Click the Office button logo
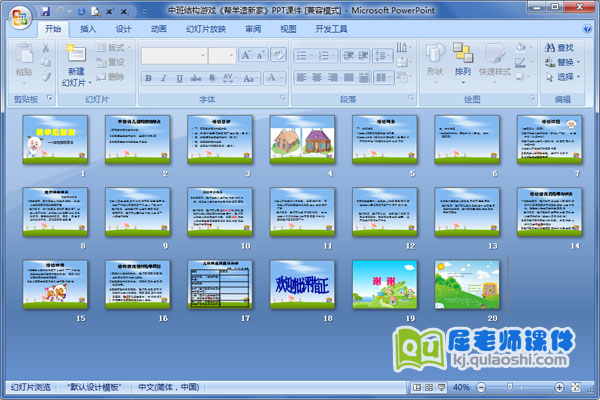The height and width of the screenshot is (400, 600). pos(17,18)
